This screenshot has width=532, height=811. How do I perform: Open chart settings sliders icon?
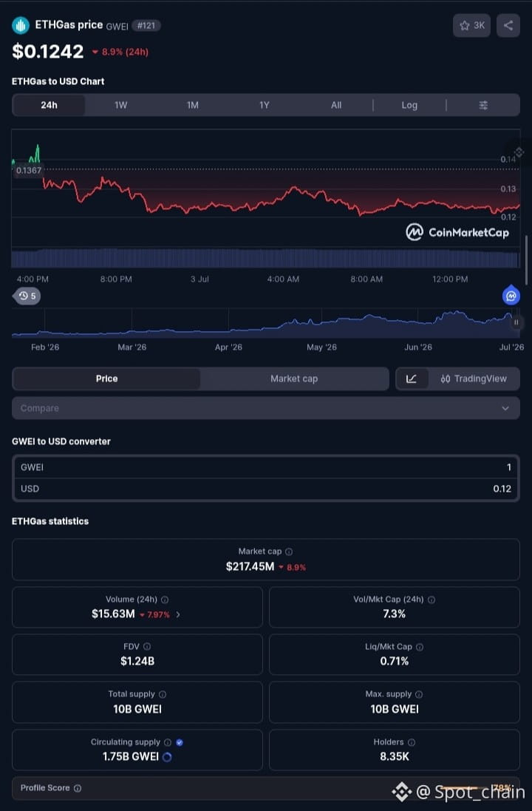click(483, 105)
